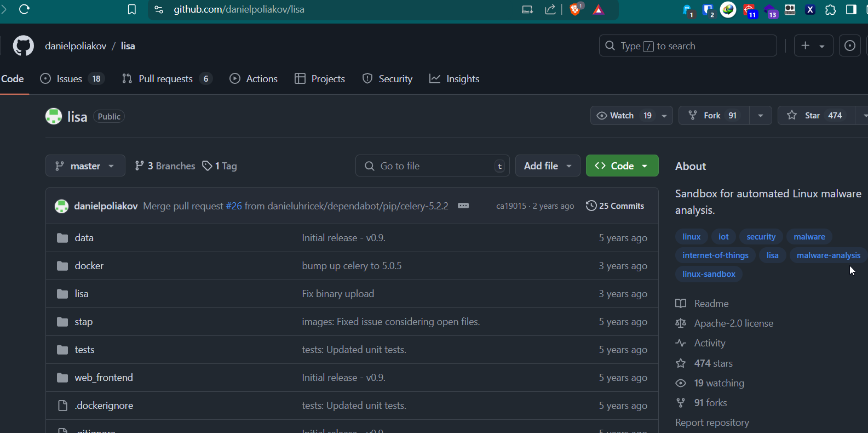
Task: Star the lisa repository
Action: [x=817, y=116]
